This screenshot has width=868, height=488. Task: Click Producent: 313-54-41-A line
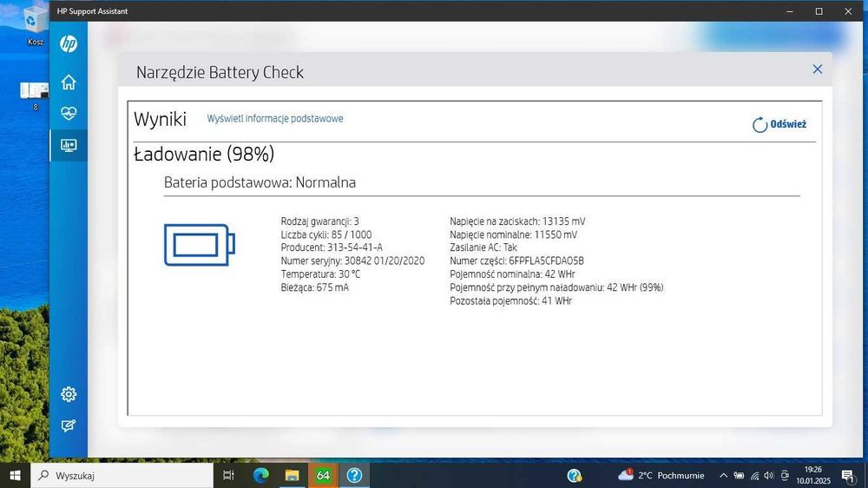pyautogui.click(x=332, y=247)
